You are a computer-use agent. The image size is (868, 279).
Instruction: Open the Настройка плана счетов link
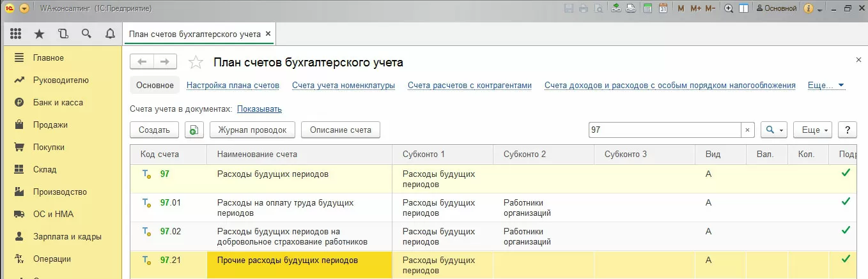233,85
